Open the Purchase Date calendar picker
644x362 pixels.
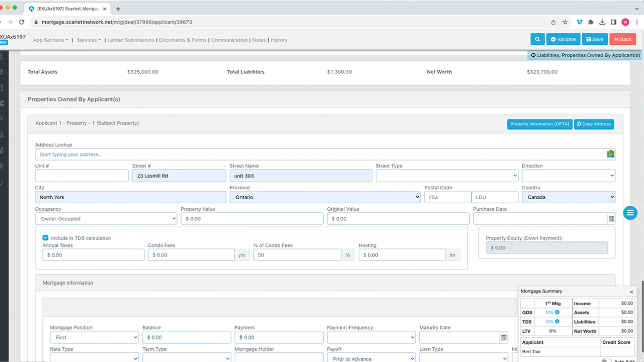[611, 219]
